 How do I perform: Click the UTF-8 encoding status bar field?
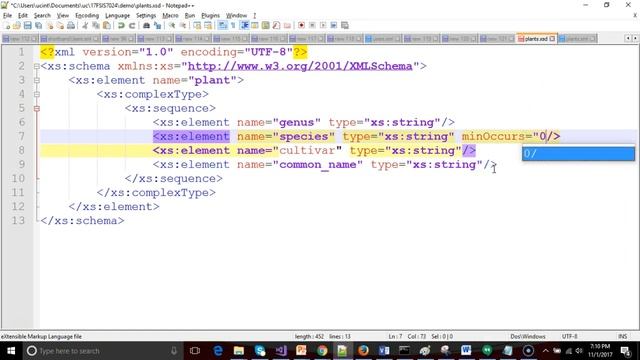pos(569,336)
